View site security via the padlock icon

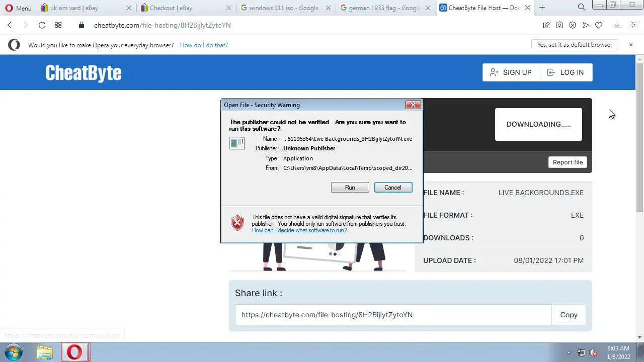point(82,25)
